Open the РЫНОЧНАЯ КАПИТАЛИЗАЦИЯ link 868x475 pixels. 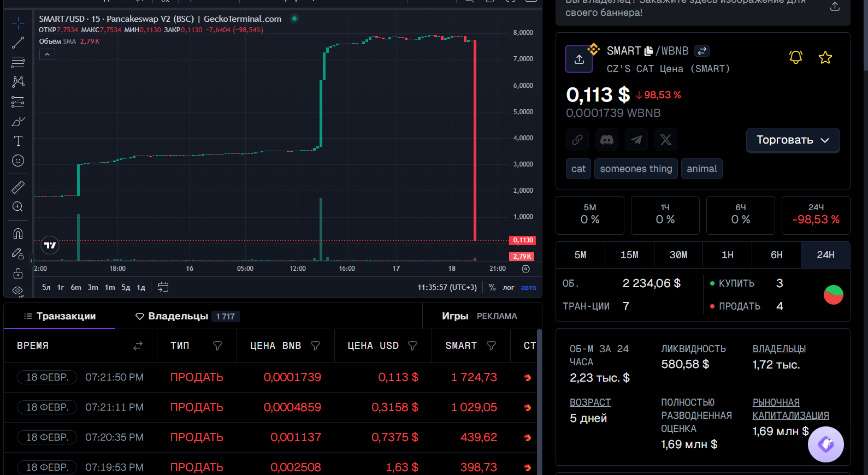point(790,409)
